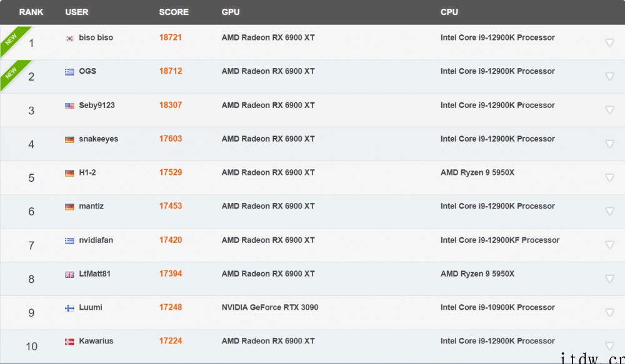625x364 pixels.
Task: Expand details for Kawarius row
Action: (x=609, y=346)
